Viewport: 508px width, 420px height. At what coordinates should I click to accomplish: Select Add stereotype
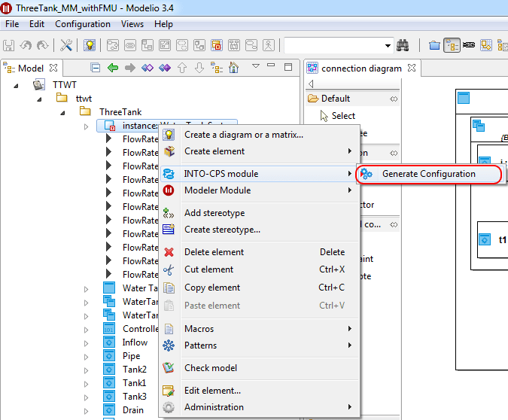[260, 213]
